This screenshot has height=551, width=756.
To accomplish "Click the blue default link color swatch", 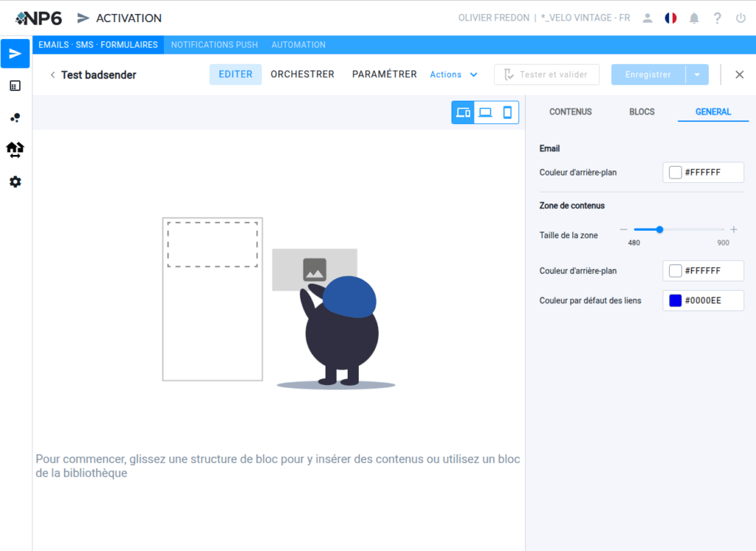I will pos(675,300).
